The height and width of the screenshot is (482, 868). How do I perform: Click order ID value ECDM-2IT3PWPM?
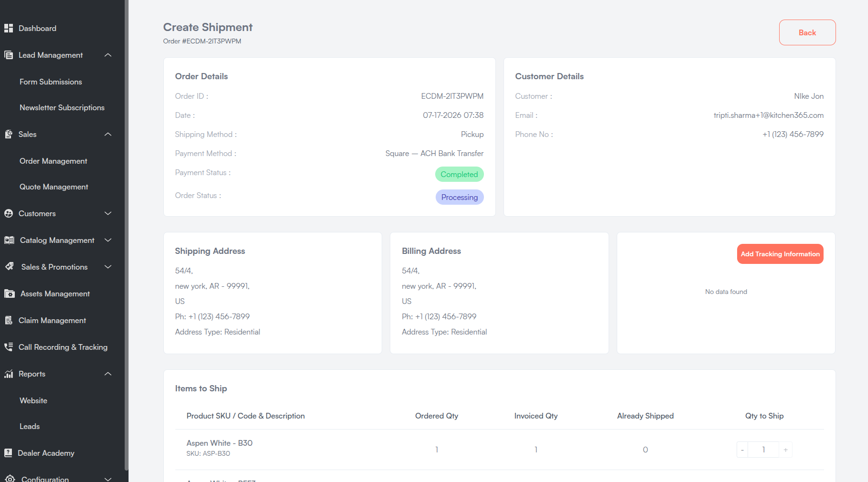(x=452, y=96)
